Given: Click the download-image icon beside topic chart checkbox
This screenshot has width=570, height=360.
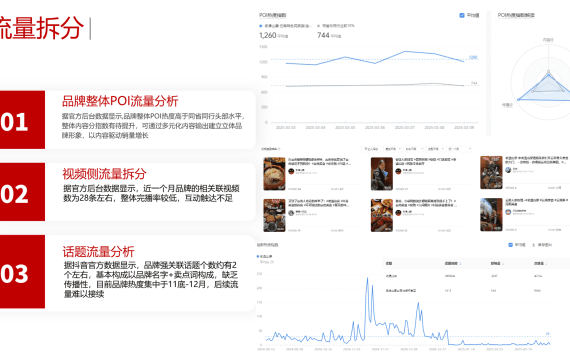Looking at the screenshot, I should pos(534,245).
